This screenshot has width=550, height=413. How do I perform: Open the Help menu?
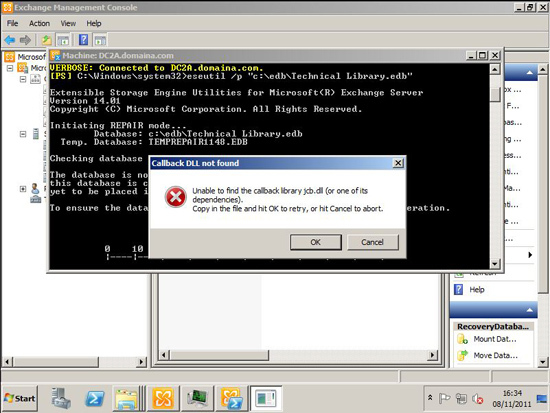[x=94, y=24]
